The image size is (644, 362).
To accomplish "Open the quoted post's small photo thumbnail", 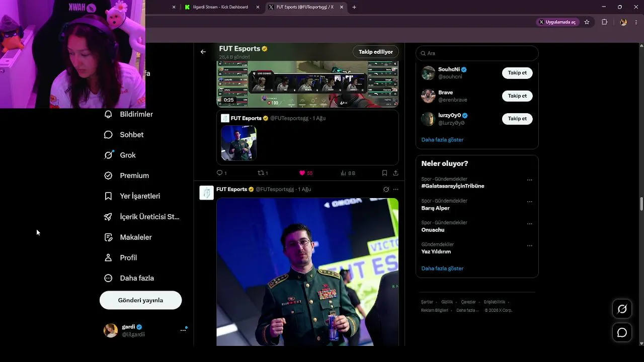I will (238, 143).
